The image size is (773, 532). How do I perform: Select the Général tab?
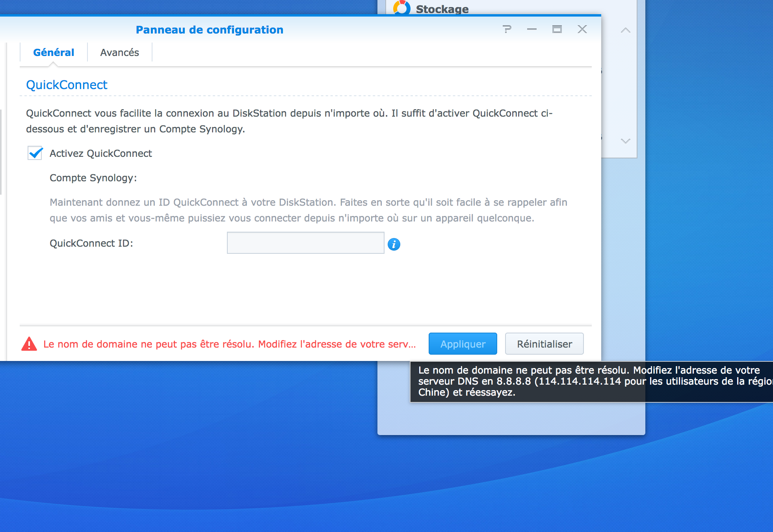click(54, 52)
